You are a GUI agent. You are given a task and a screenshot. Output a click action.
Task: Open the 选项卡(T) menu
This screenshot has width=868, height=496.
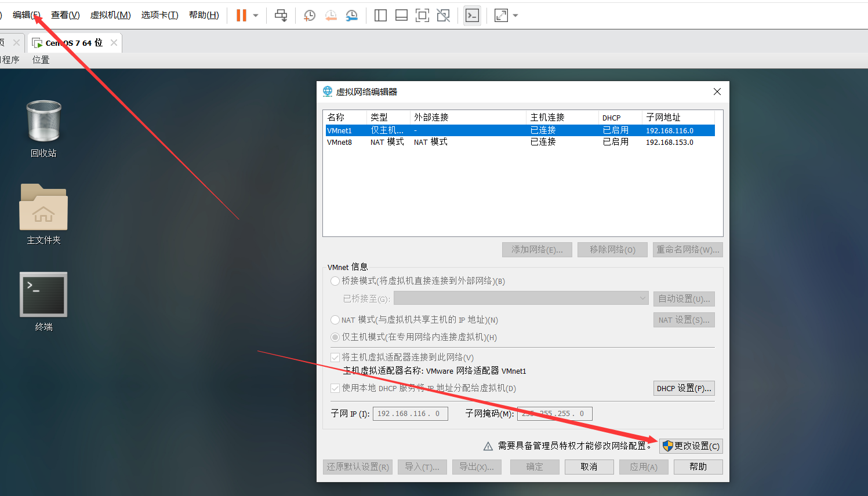coord(159,15)
